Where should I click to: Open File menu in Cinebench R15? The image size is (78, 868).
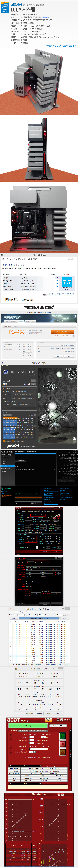click(x=3, y=366)
